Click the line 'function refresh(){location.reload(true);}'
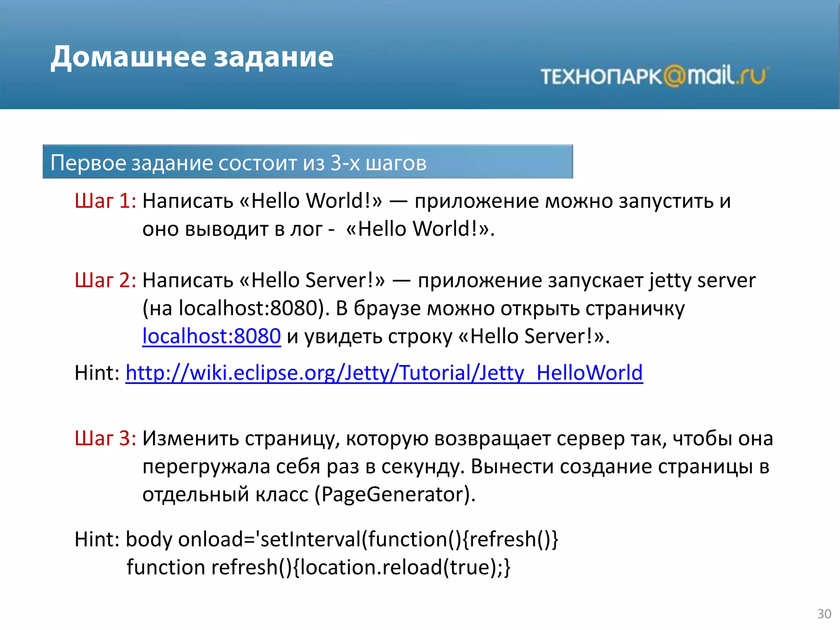The image size is (840, 630). 318,568
